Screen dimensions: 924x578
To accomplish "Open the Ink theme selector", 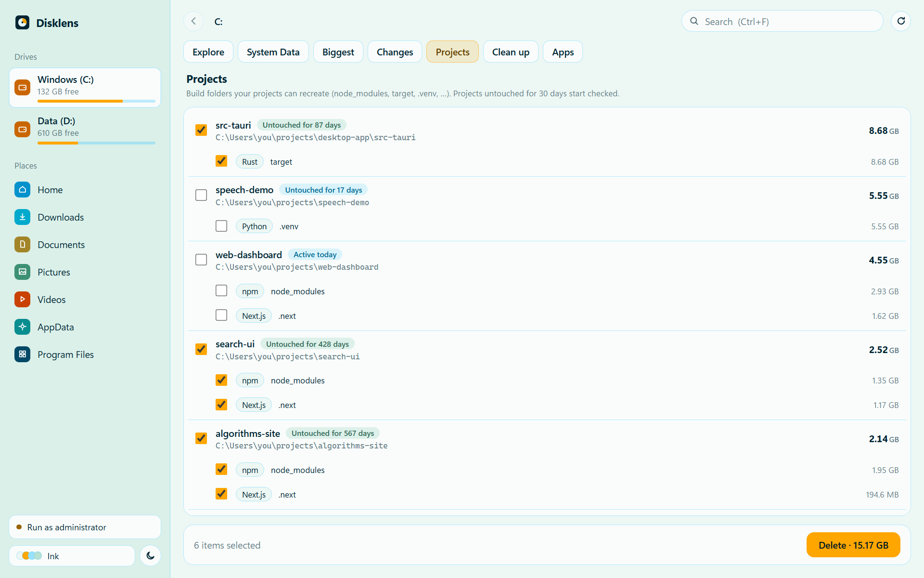I will [x=72, y=556].
